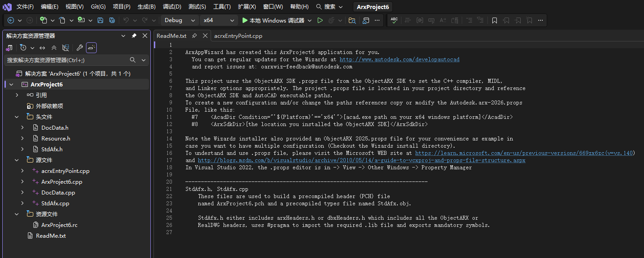The width and height of the screenshot is (644, 258).
Task: Select ReadMe.txt in Solution Explorer tree
Action: 50,236
